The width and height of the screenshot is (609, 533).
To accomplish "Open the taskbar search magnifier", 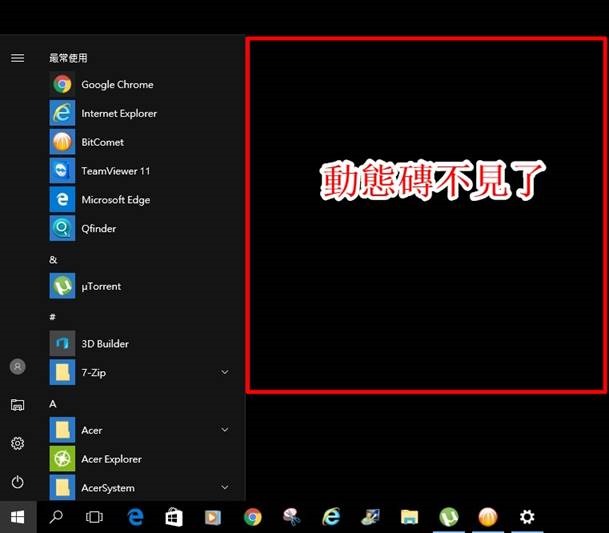I will (x=56, y=517).
